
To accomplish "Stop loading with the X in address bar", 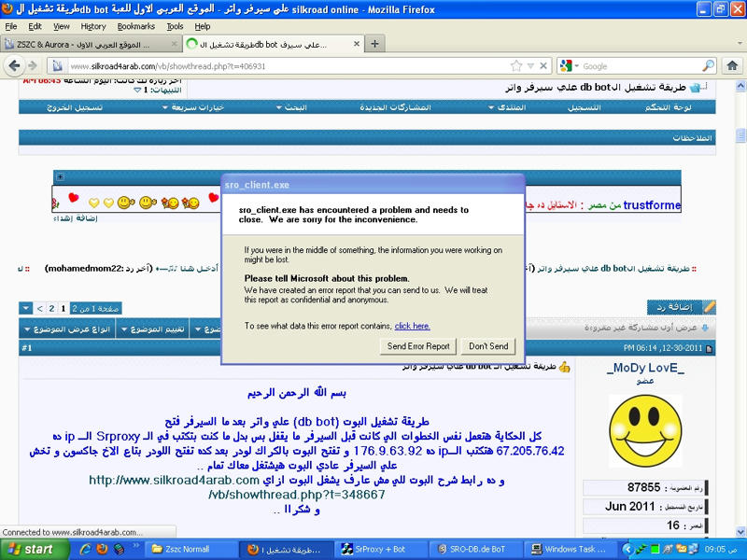I will click(x=543, y=65).
